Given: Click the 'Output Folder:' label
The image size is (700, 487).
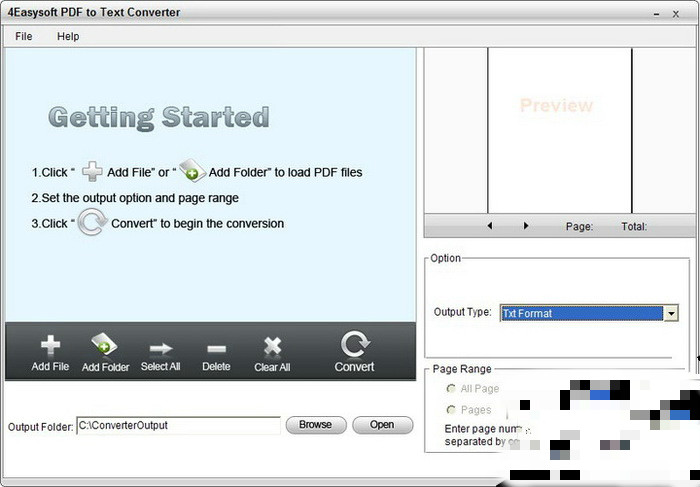Looking at the screenshot, I should [x=41, y=427].
